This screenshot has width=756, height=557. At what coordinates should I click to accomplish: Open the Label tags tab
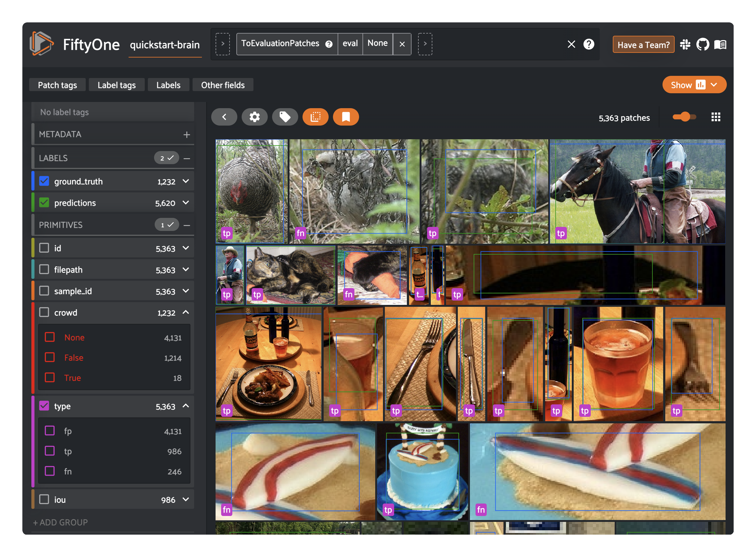tap(116, 85)
